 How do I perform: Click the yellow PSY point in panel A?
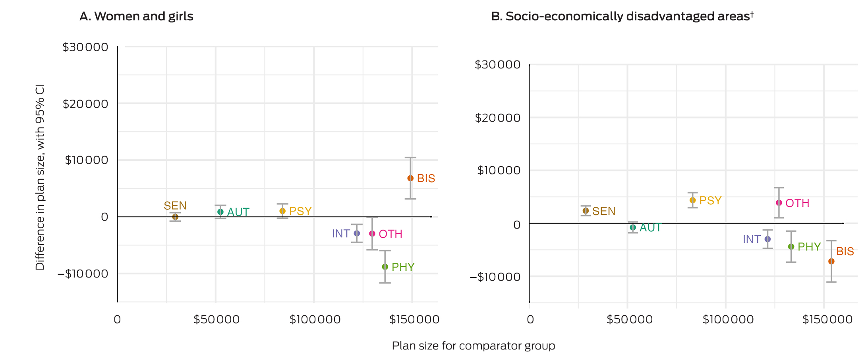click(282, 211)
